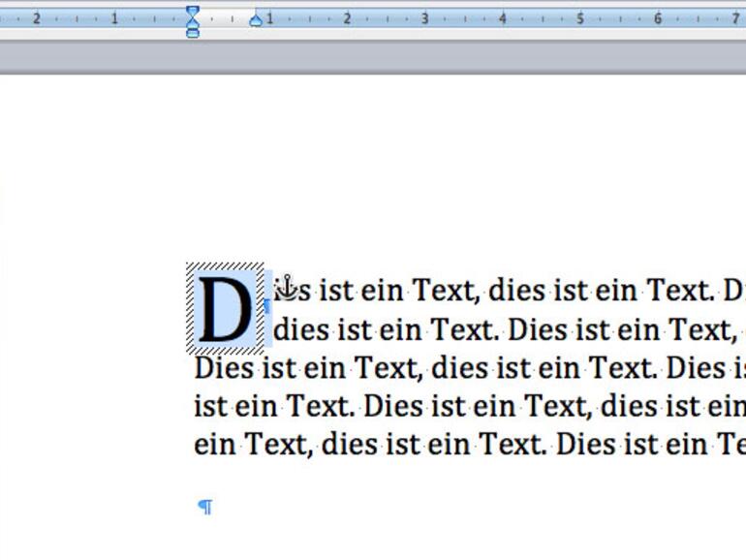Click the left indent box on the ruler
746x560 pixels.
pyautogui.click(x=193, y=34)
